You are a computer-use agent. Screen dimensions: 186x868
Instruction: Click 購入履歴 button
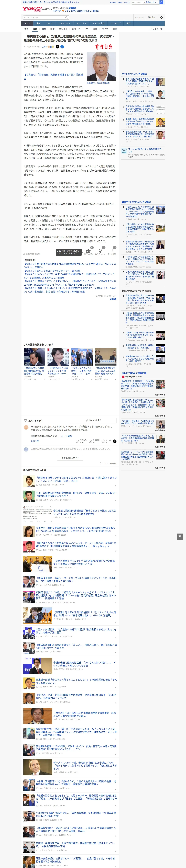coord(152,18)
